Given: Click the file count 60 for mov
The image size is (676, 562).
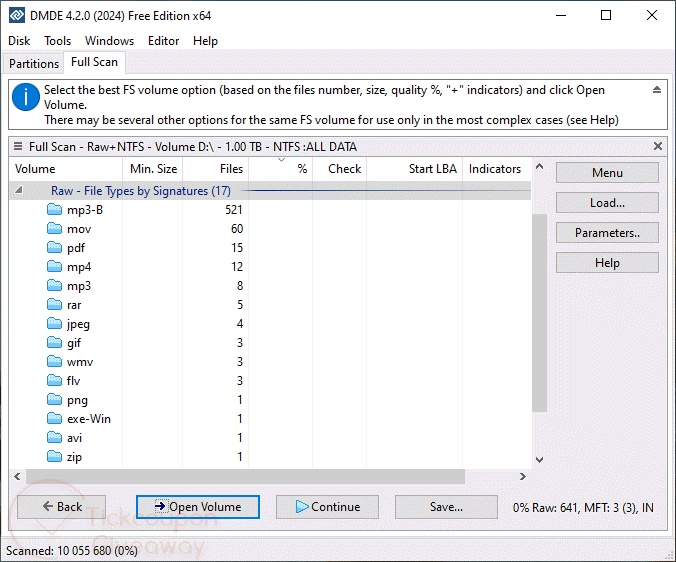Looking at the screenshot, I should (237, 229).
